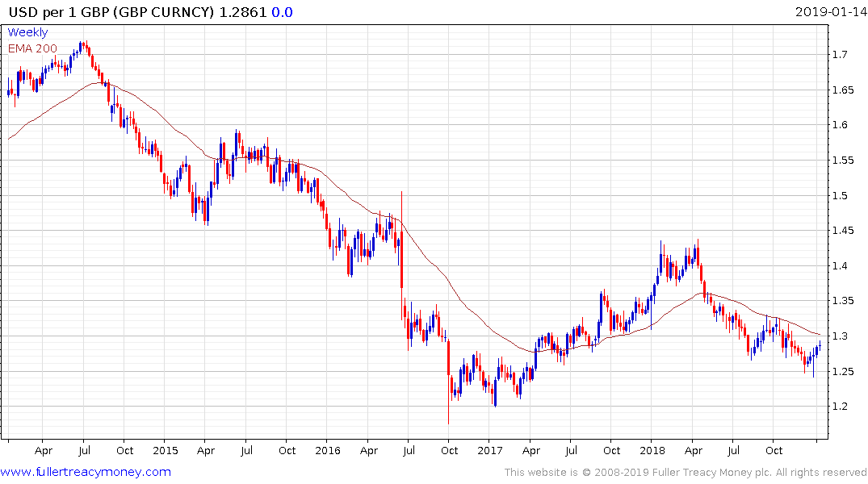Click the 'EMA 200' indicator label
The image size is (868, 484).
(32, 48)
